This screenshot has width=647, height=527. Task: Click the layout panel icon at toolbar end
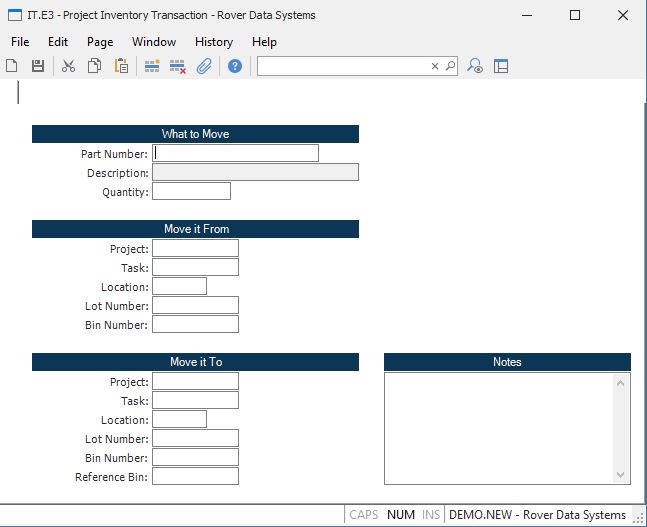coord(501,66)
